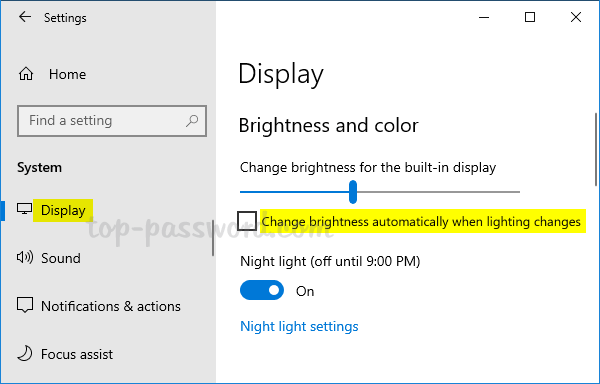600x384 pixels.
Task: Maximize the Settings window
Action: (x=530, y=17)
